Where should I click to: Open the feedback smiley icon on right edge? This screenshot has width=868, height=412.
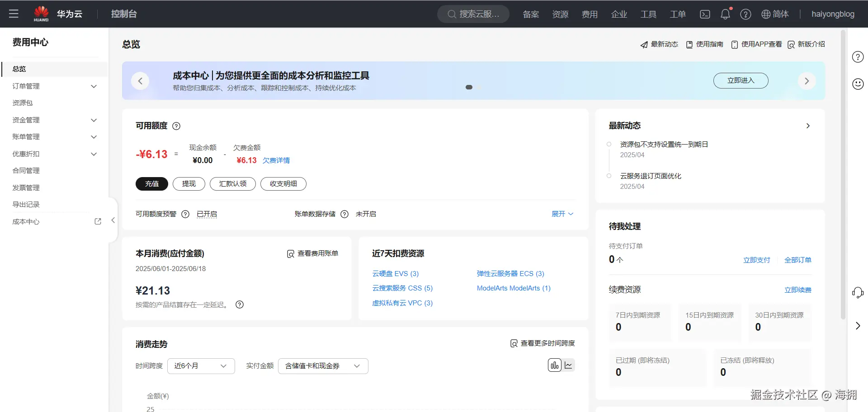[858, 84]
